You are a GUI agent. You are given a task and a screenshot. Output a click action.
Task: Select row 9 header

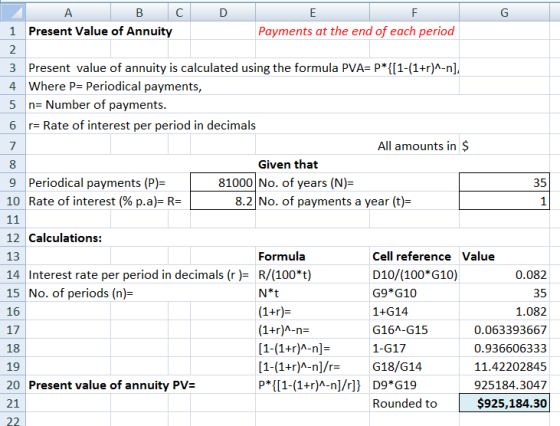pyautogui.click(x=13, y=182)
